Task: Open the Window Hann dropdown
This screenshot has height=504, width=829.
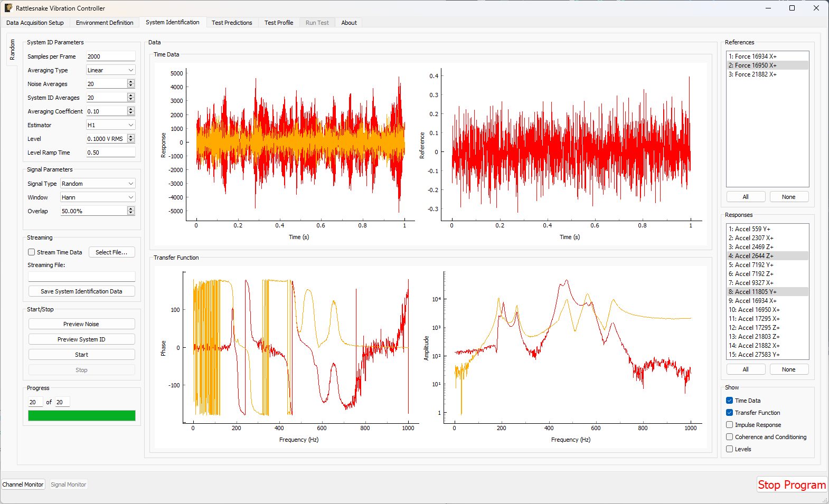Action: (98, 197)
